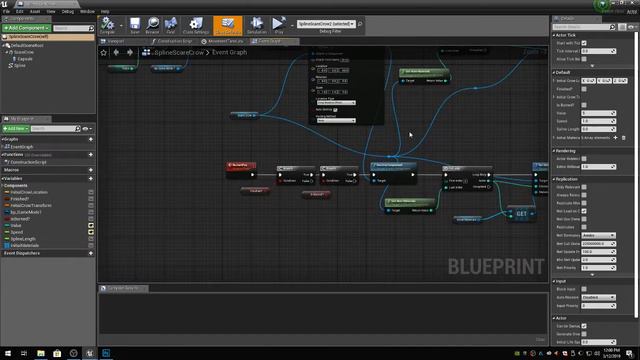Select the Spline component in the tree
The image size is (640, 360).
point(20,65)
